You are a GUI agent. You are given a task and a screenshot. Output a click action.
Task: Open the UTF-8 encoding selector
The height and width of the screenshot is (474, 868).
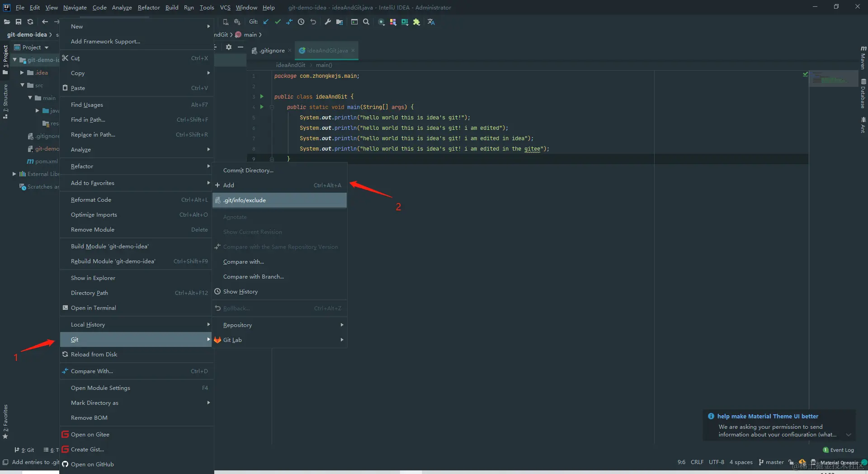coord(717,462)
